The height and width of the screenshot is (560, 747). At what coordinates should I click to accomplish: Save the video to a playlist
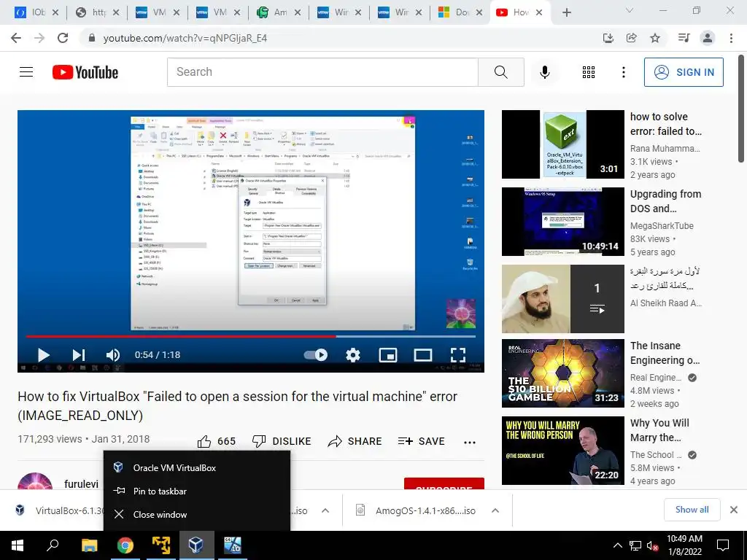coord(421,441)
